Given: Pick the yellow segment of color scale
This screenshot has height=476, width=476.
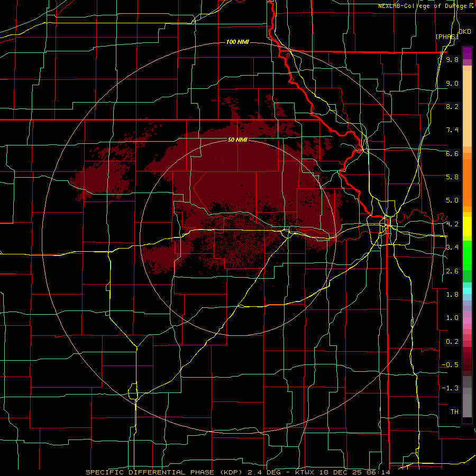Looking at the screenshot, I should [x=467, y=226].
